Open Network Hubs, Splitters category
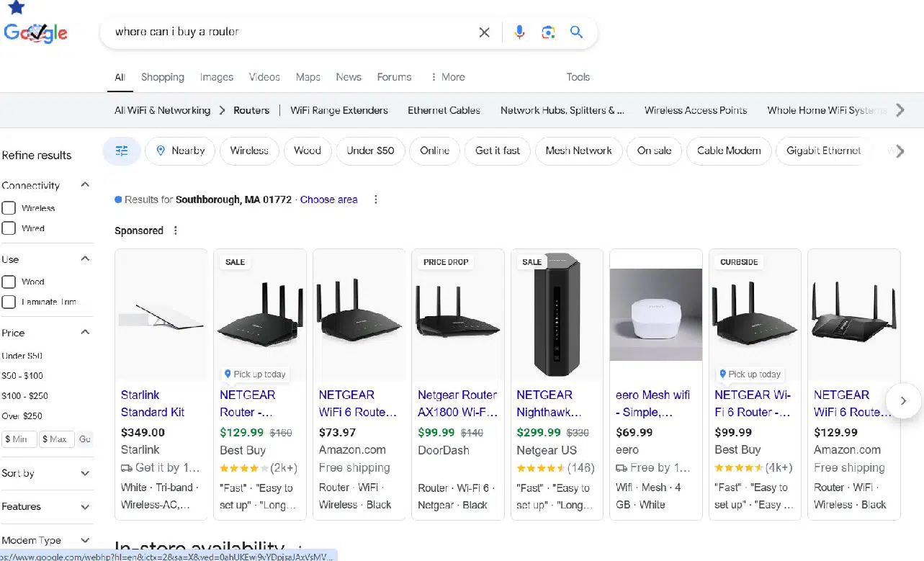Screen dimensions: 924x561 (562, 110)
